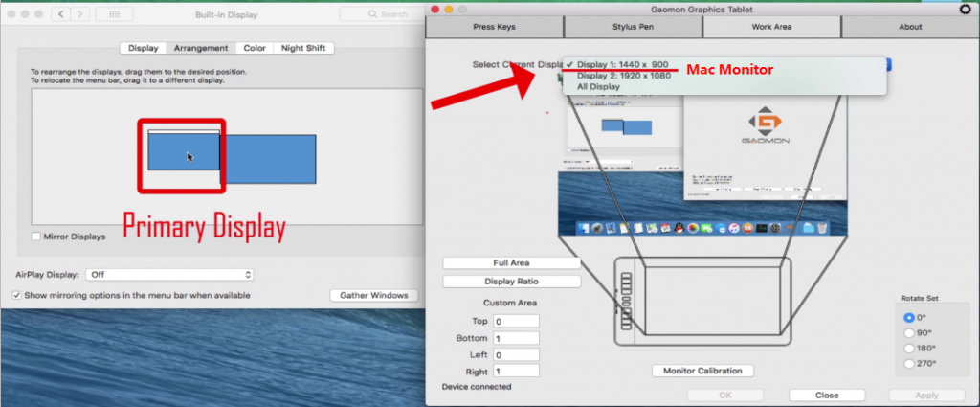Click the gear icon in Gaomon title bar
The image size is (980, 407).
coord(964,9)
